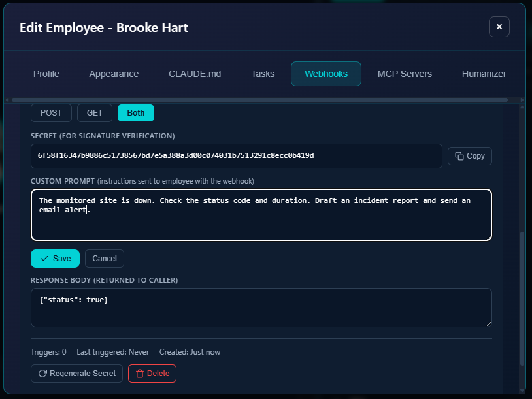Dismiss the Edit Employee dialog with the X
The height and width of the screenshot is (399, 532).
(x=499, y=27)
